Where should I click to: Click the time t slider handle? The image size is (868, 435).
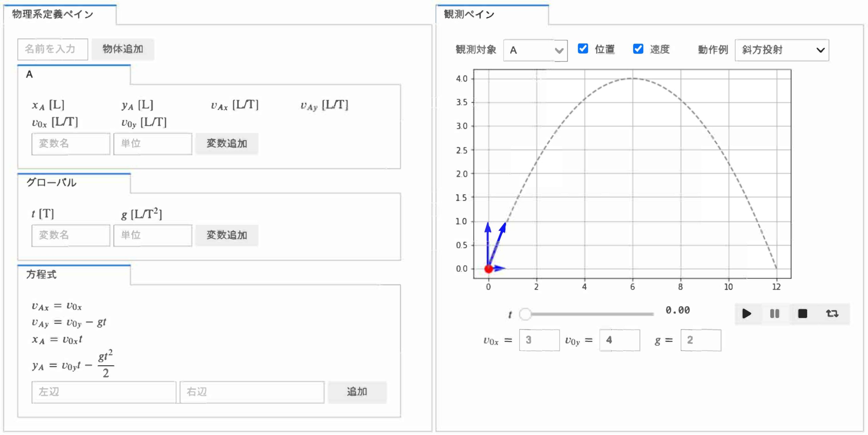click(x=525, y=314)
